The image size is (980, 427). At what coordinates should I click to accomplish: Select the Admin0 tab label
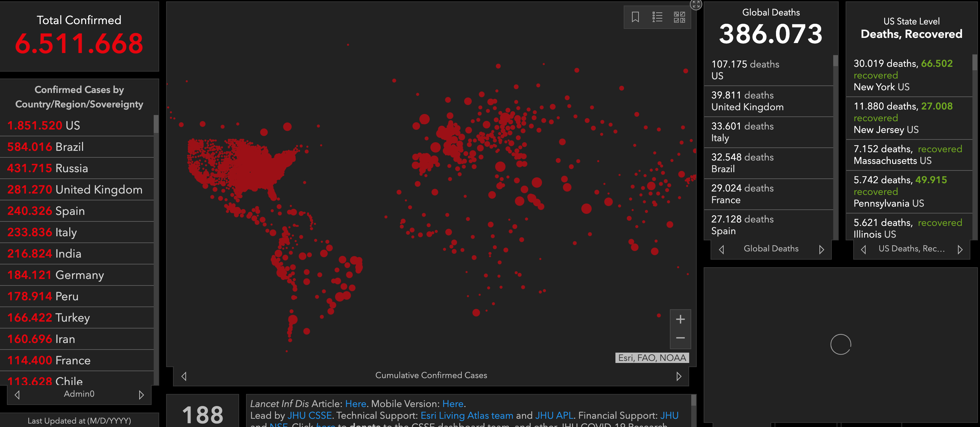tap(79, 394)
